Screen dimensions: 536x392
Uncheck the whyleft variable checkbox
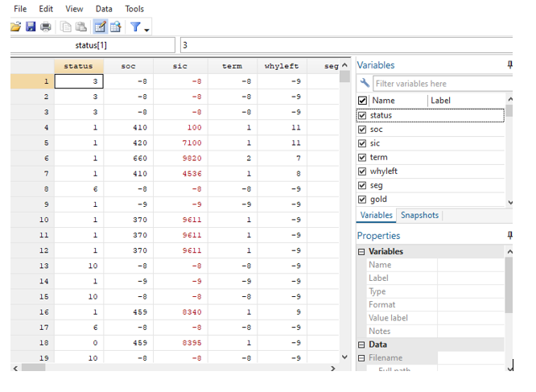(362, 171)
